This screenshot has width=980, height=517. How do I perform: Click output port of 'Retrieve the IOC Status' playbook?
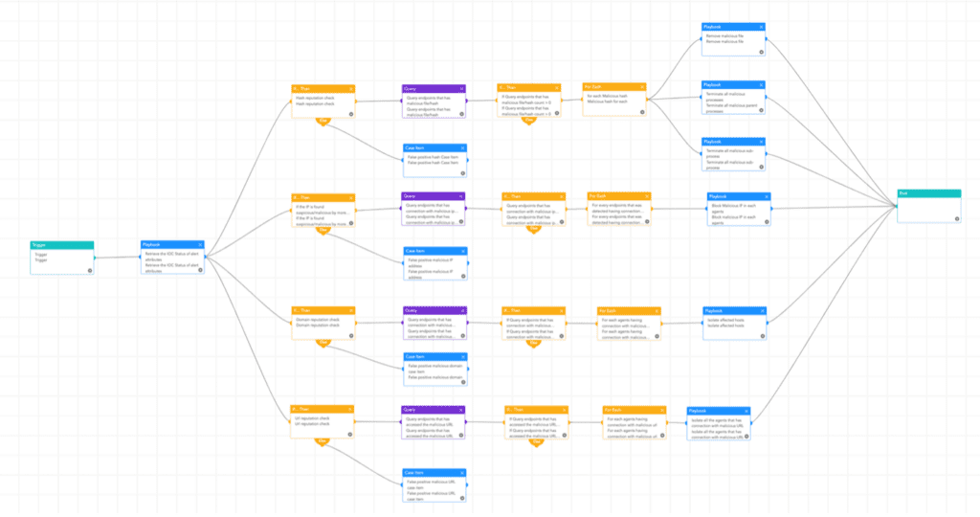click(x=205, y=257)
